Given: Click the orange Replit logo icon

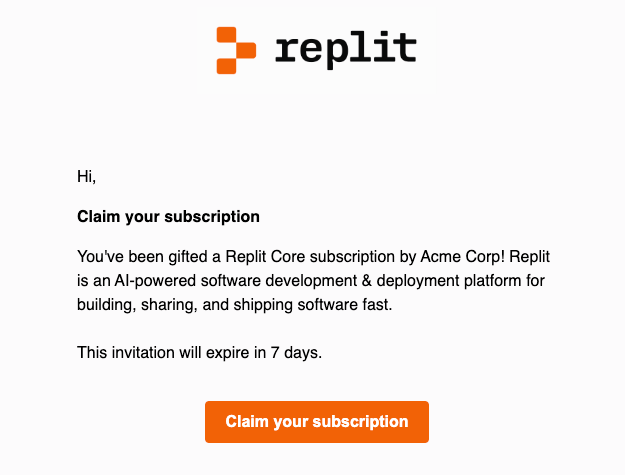Looking at the screenshot, I should [x=236, y=50].
